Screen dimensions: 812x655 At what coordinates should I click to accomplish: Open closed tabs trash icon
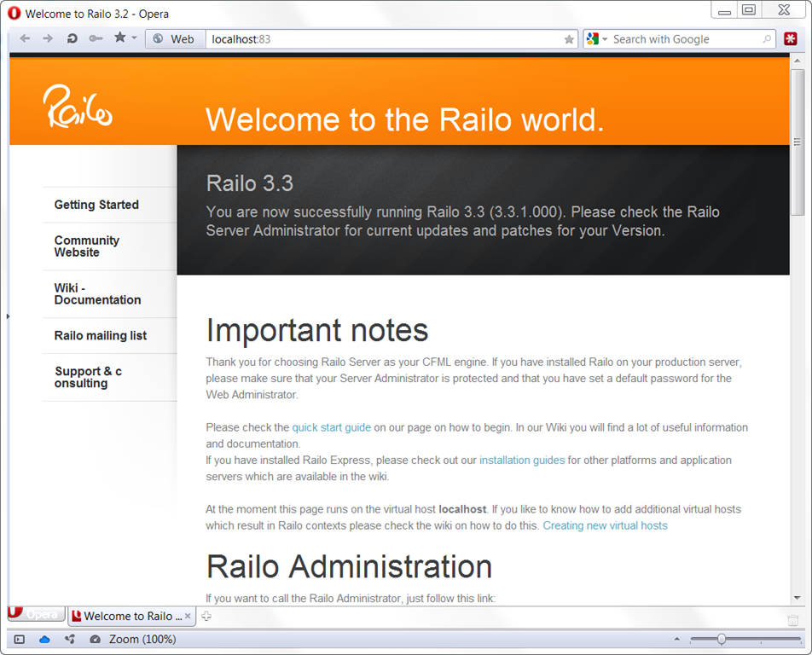(x=792, y=619)
